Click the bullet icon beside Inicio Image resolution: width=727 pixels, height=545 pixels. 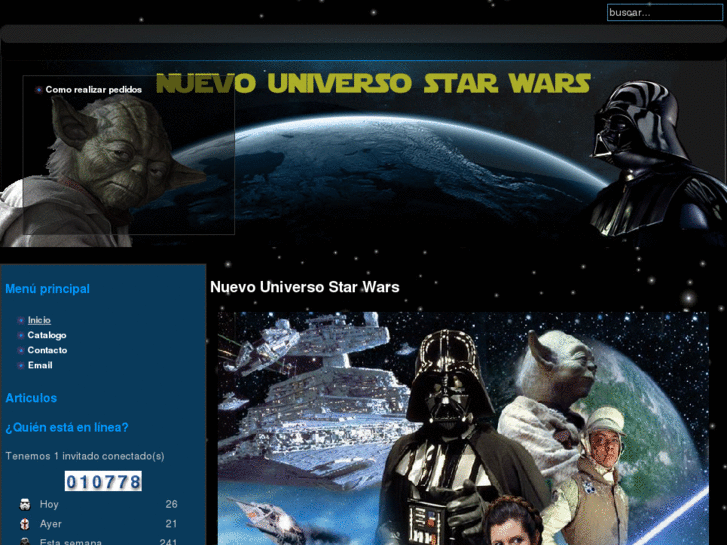pos(21,321)
